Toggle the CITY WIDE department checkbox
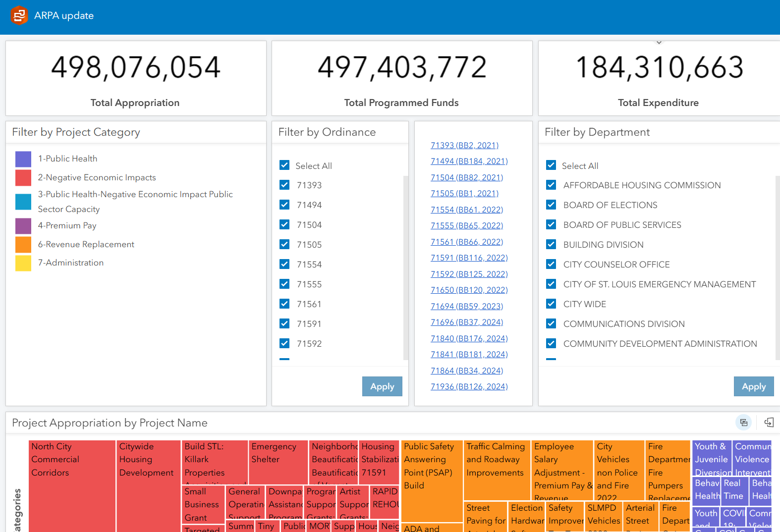This screenshot has width=780, height=532. point(551,304)
